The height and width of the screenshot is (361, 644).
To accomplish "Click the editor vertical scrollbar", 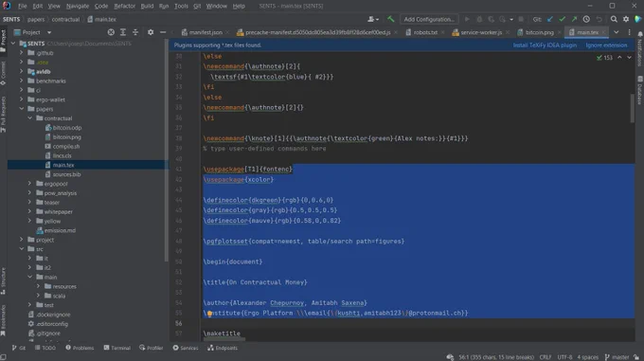I will (x=633, y=108).
